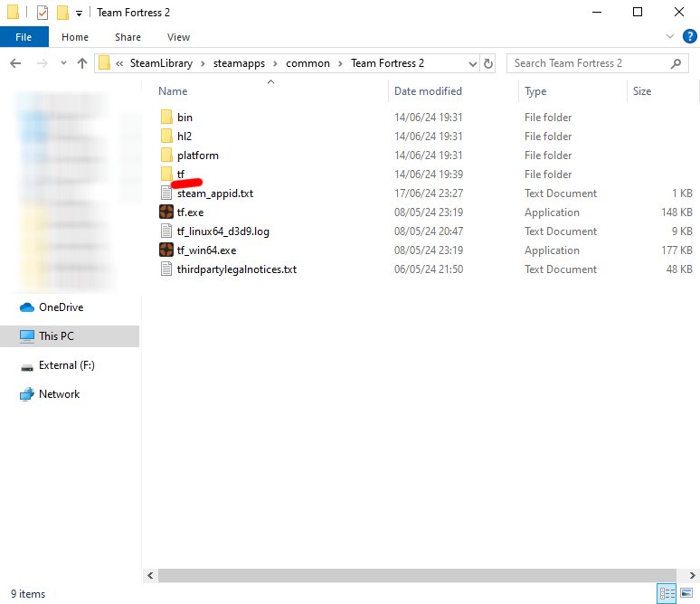Go up one folder level

coord(82,63)
